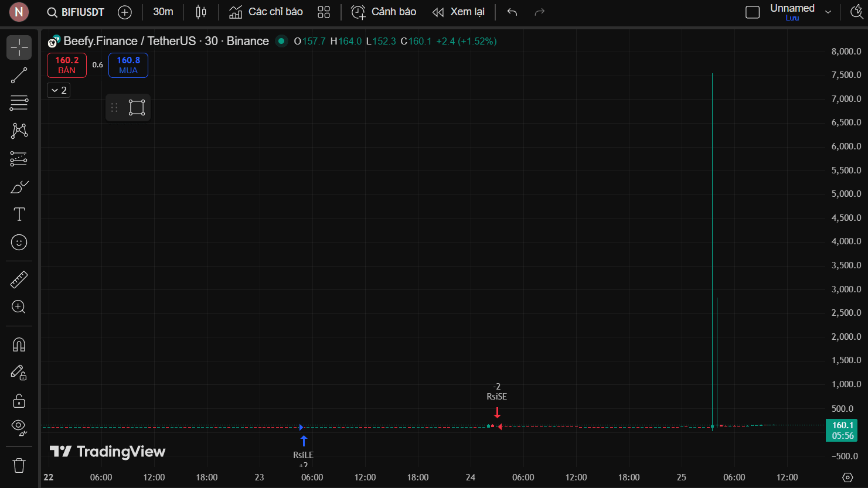
Task: Click the current price label 160.1
Action: (x=843, y=430)
